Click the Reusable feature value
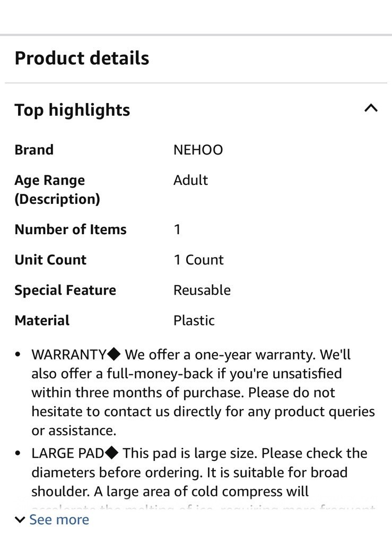The width and height of the screenshot is (392, 538). 202,291
